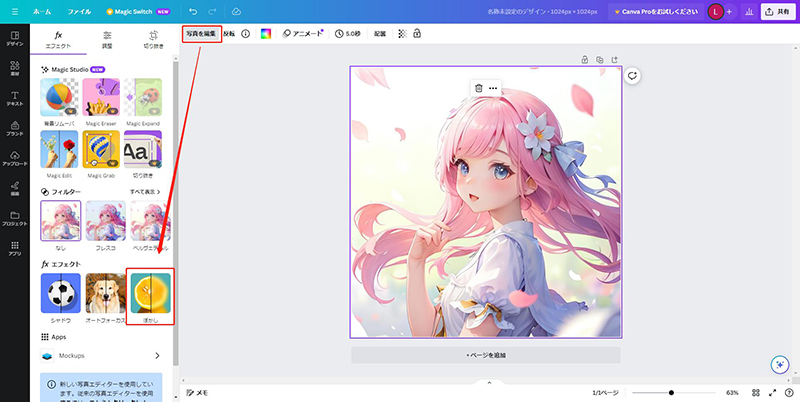Image resolution: width=800 pixels, height=402 pixels.
Task: Open the アプリ sidebar panel
Action: pos(15,248)
